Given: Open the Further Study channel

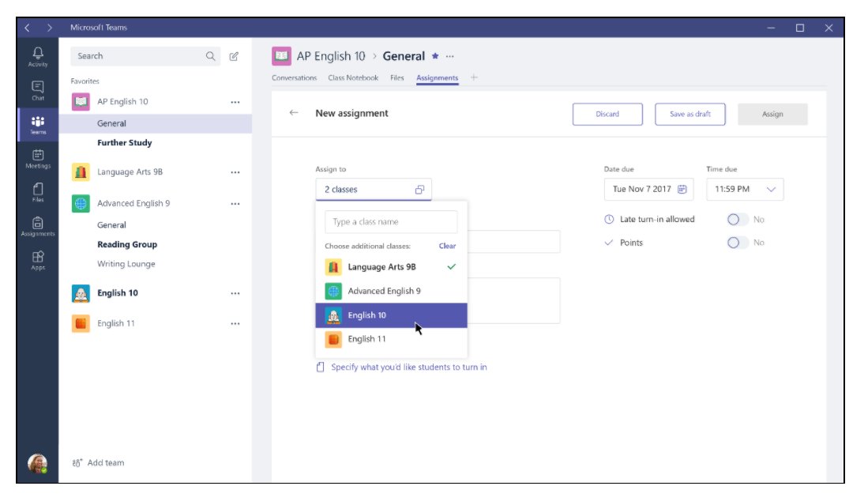Looking at the screenshot, I should (125, 143).
